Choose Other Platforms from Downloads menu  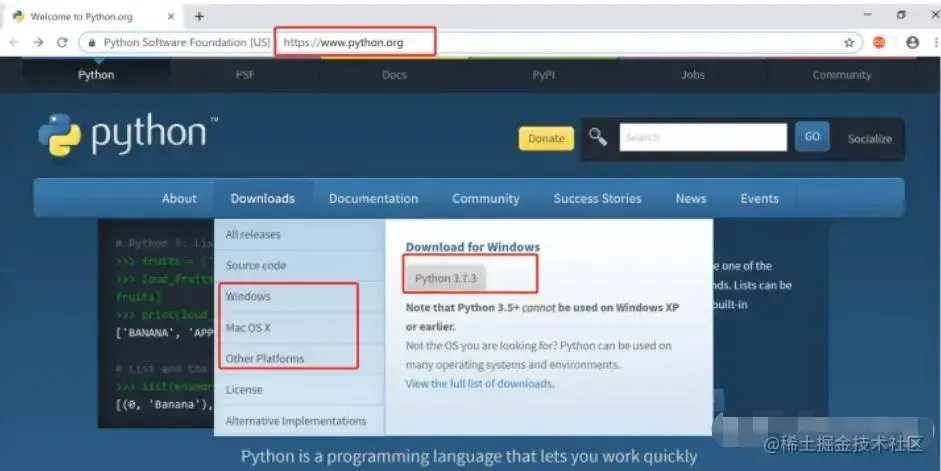(299, 359)
